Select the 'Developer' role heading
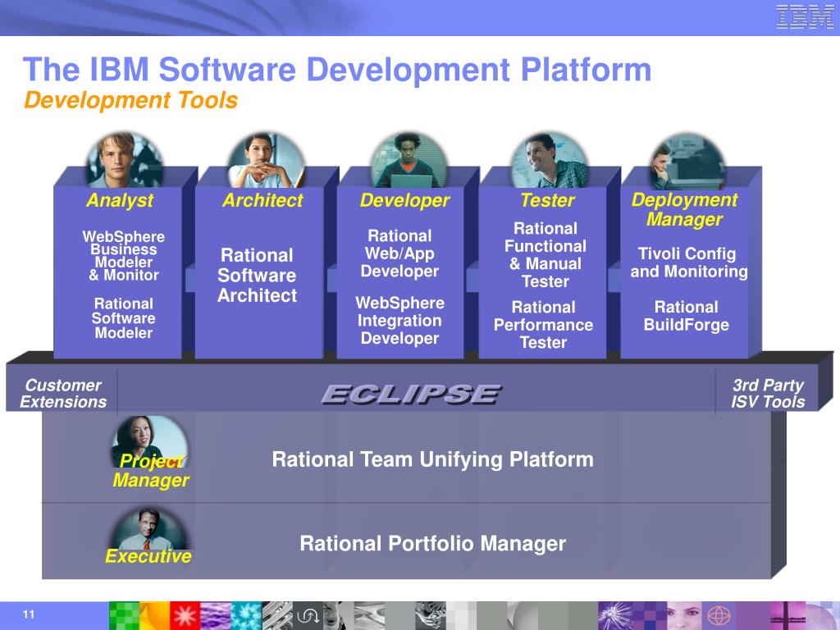Screen dimensions: 840x630 coord(405,200)
